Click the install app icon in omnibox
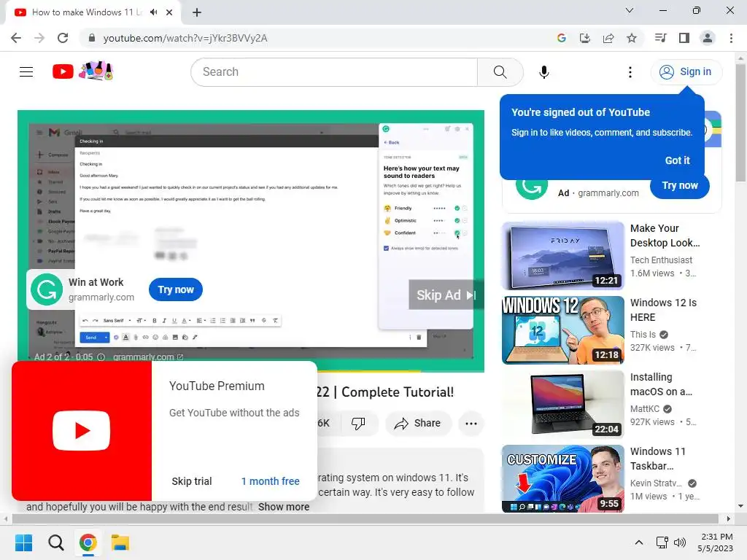This screenshot has height=560, width=747. point(584,38)
